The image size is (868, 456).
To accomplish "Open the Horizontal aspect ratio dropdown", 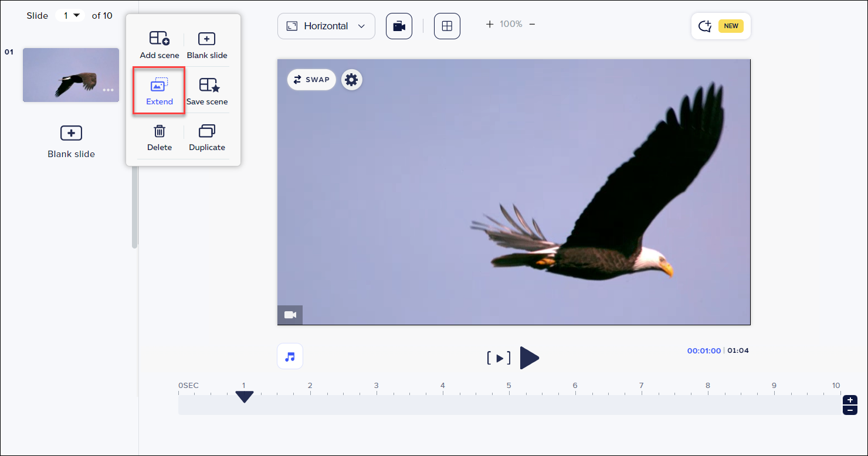I will click(x=326, y=26).
